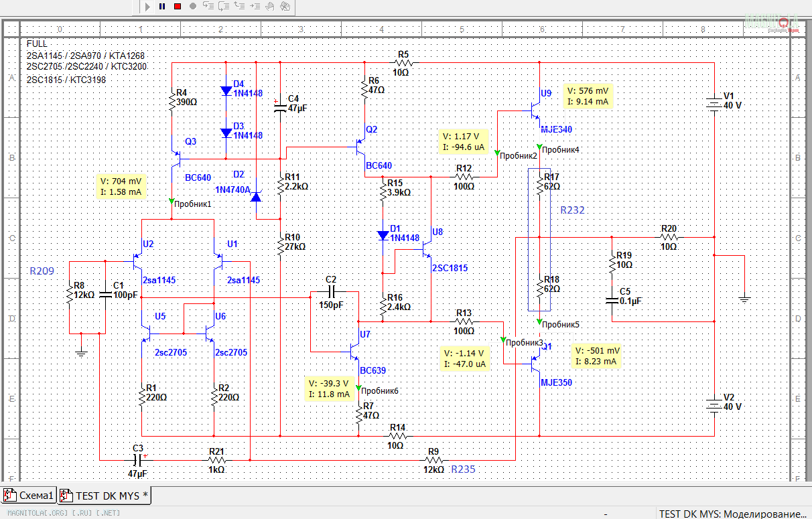
Task: Start simulation with the Run button
Action: point(147,6)
